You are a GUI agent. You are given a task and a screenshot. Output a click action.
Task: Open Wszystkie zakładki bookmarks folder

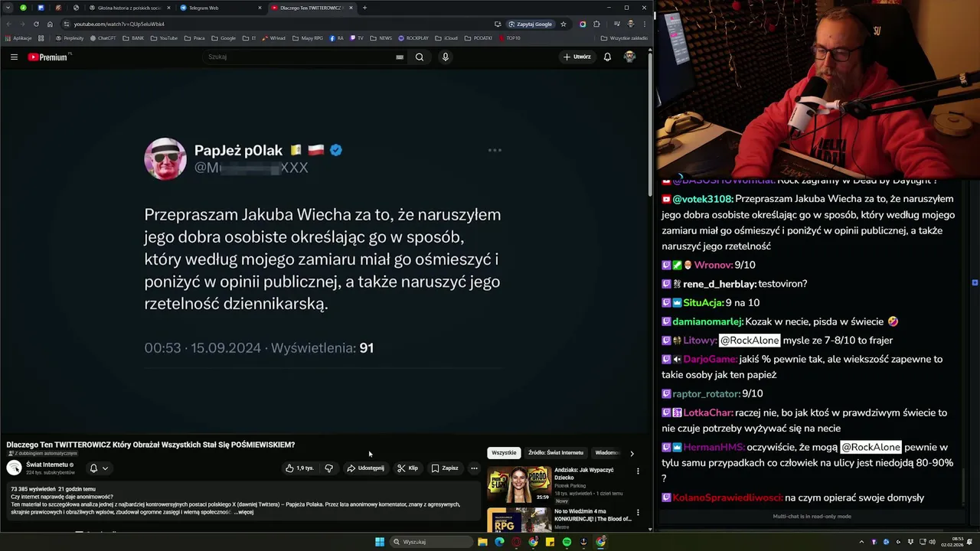pos(624,37)
